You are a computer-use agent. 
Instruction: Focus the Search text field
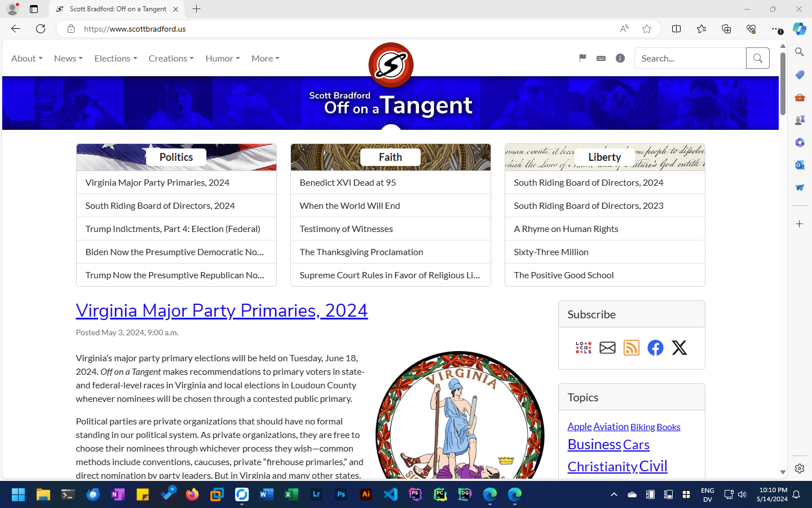[690, 58]
